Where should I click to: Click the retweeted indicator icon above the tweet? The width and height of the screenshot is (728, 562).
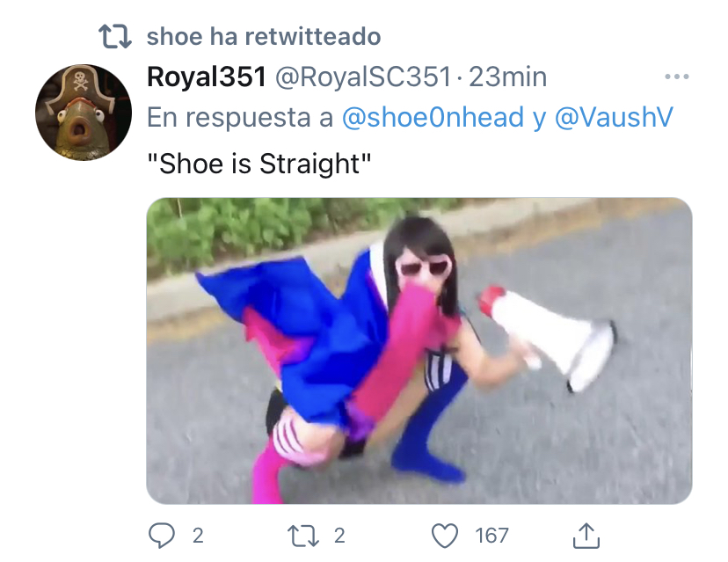(x=115, y=37)
